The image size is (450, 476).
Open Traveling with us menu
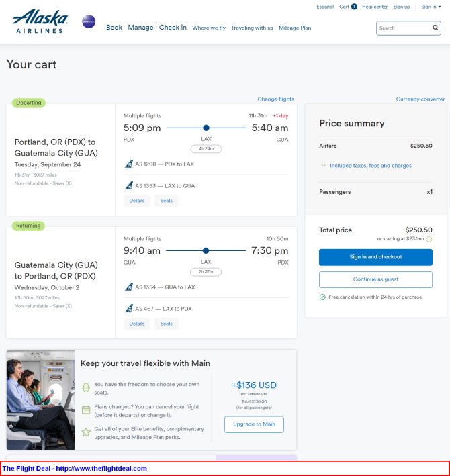[x=252, y=28]
